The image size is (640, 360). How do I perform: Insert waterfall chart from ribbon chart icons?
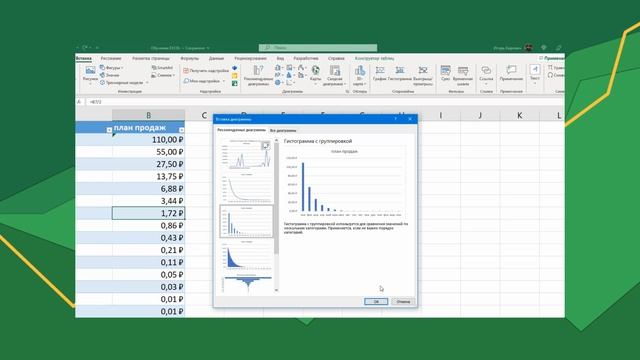click(302, 68)
